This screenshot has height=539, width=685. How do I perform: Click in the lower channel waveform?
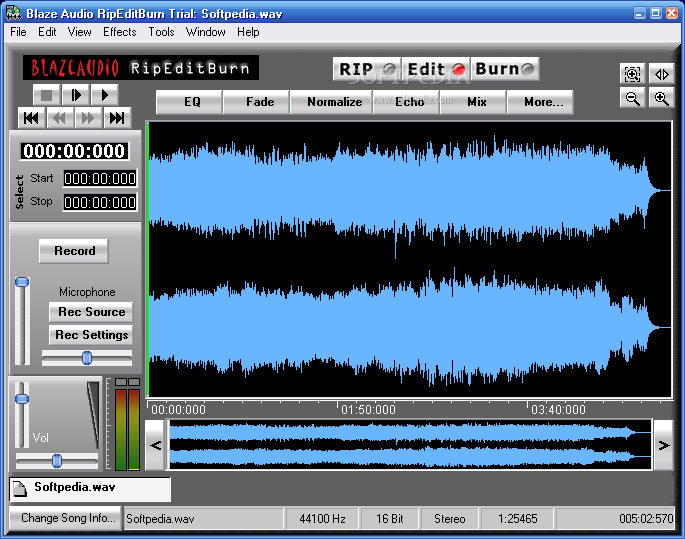409,328
